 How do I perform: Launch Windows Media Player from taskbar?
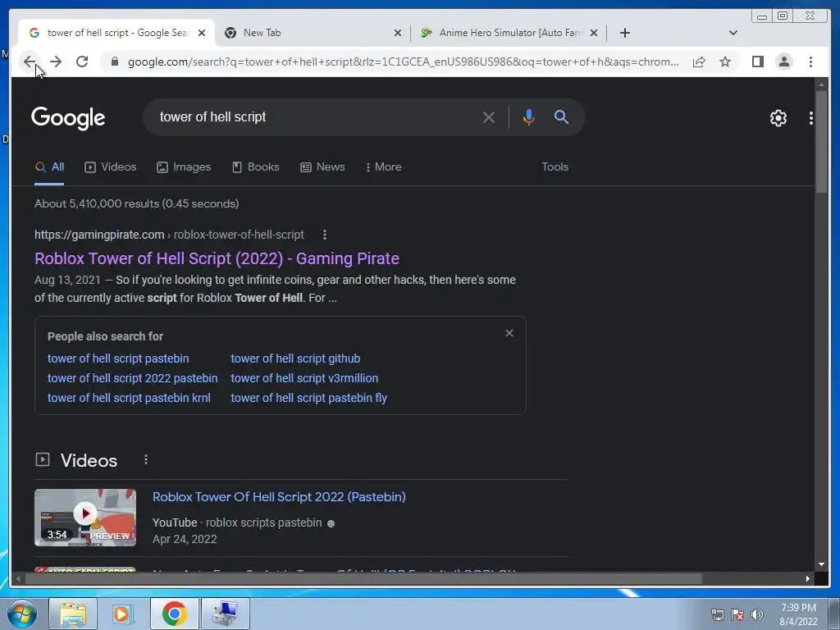pos(123,614)
